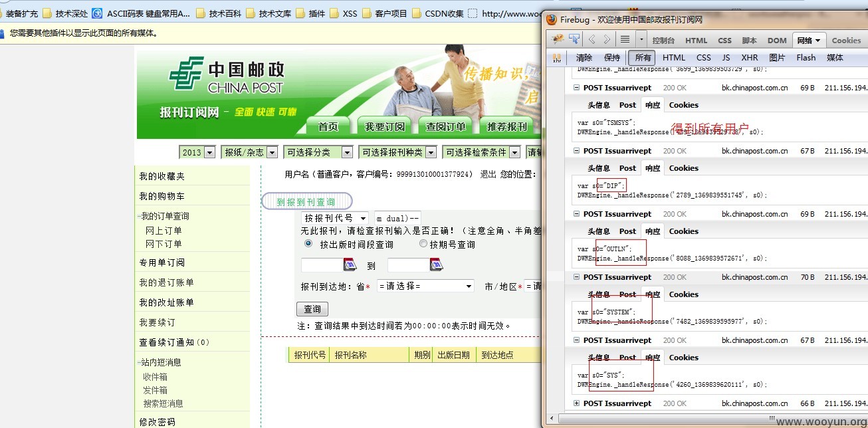The image size is (868, 428).
Task: Filter Net requests by XHR
Action: (749, 58)
